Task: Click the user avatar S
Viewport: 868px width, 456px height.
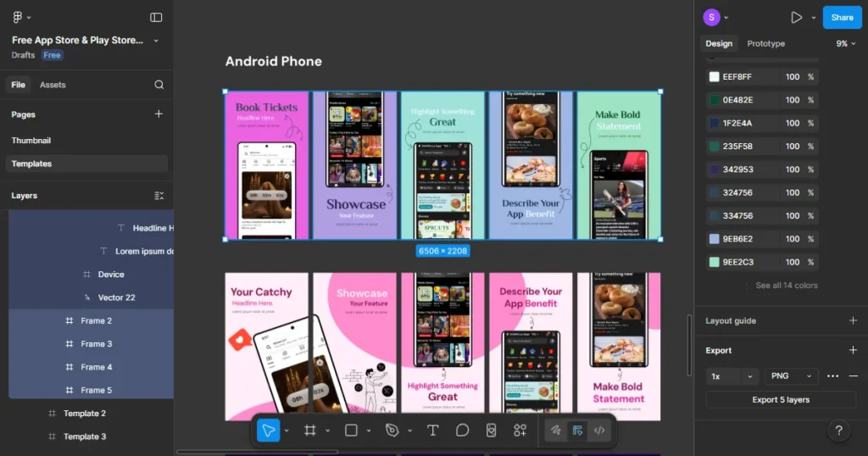Action: click(711, 18)
